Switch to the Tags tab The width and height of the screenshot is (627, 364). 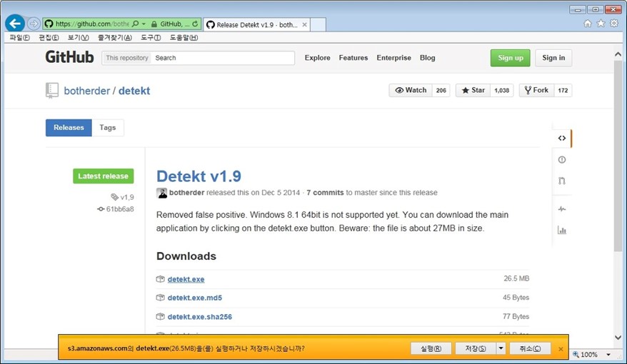pos(108,128)
